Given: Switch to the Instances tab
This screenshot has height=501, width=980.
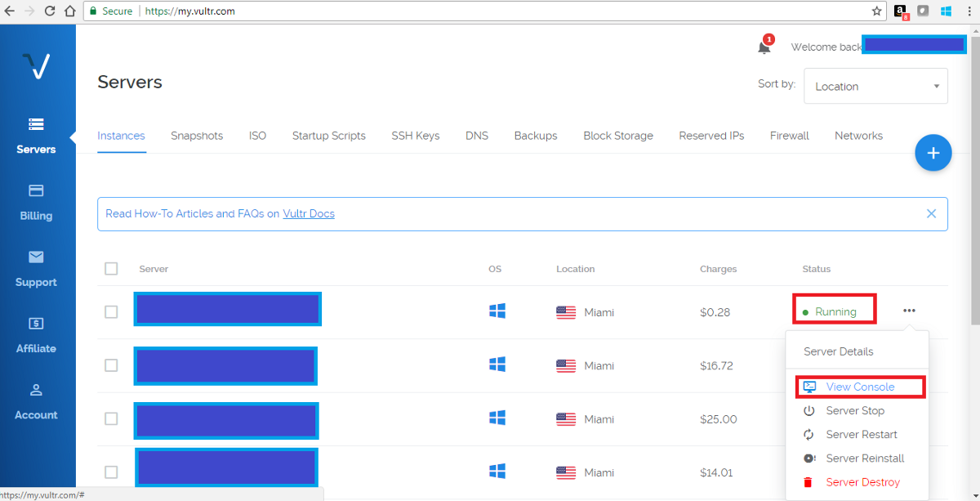Looking at the screenshot, I should [121, 136].
